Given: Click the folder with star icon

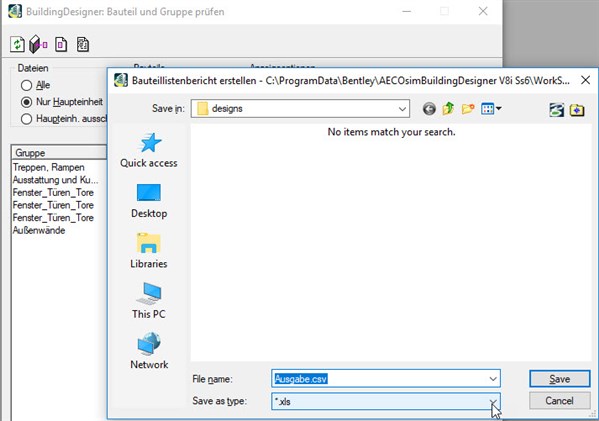Looking at the screenshot, I should 577,110.
